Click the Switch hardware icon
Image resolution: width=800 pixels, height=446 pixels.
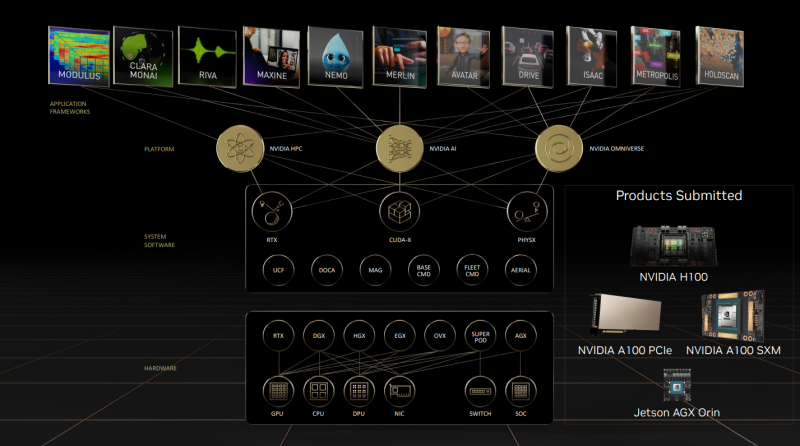click(480, 391)
